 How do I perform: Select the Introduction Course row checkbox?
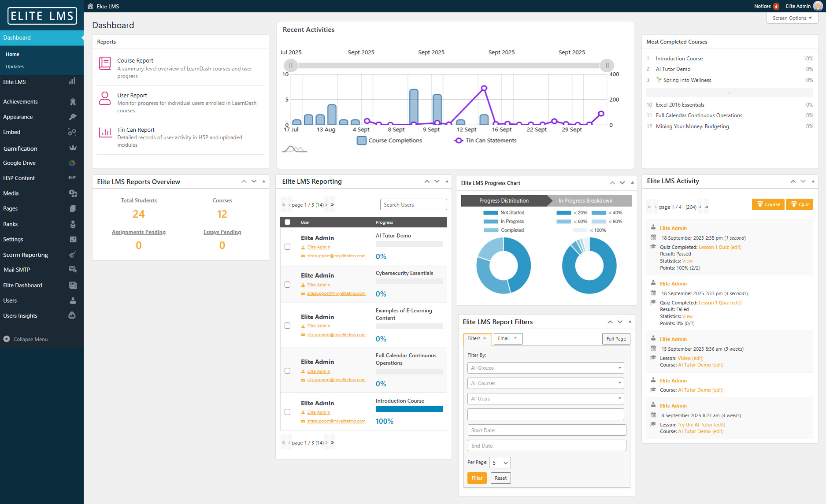click(x=288, y=412)
